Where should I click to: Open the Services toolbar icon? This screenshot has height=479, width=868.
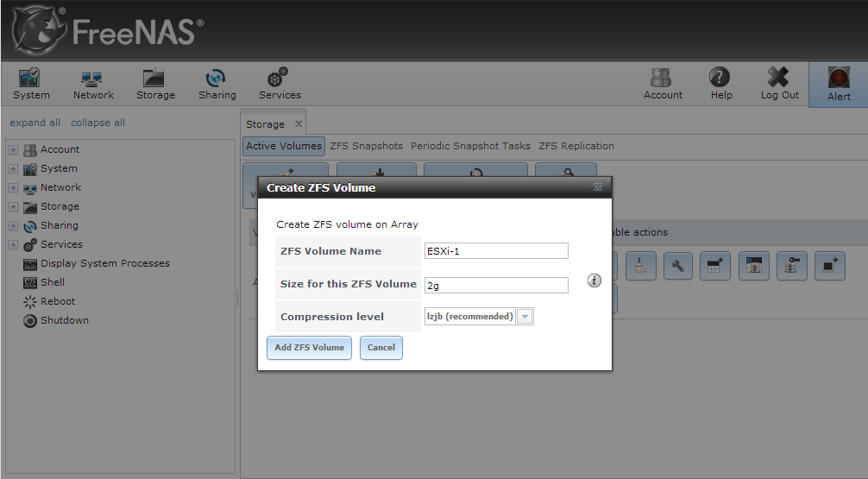(x=280, y=84)
